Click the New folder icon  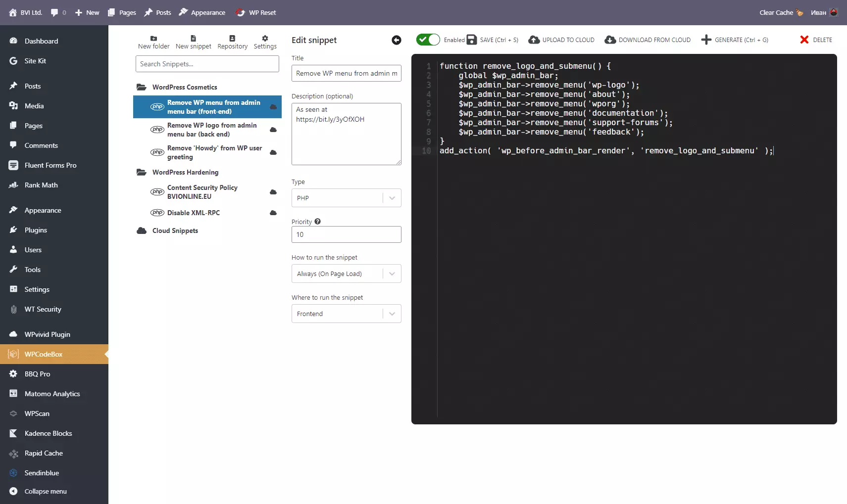(x=153, y=39)
